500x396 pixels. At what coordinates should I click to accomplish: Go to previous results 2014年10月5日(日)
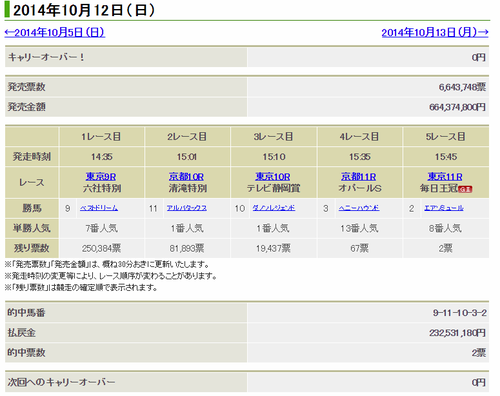click(x=55, y=33)
